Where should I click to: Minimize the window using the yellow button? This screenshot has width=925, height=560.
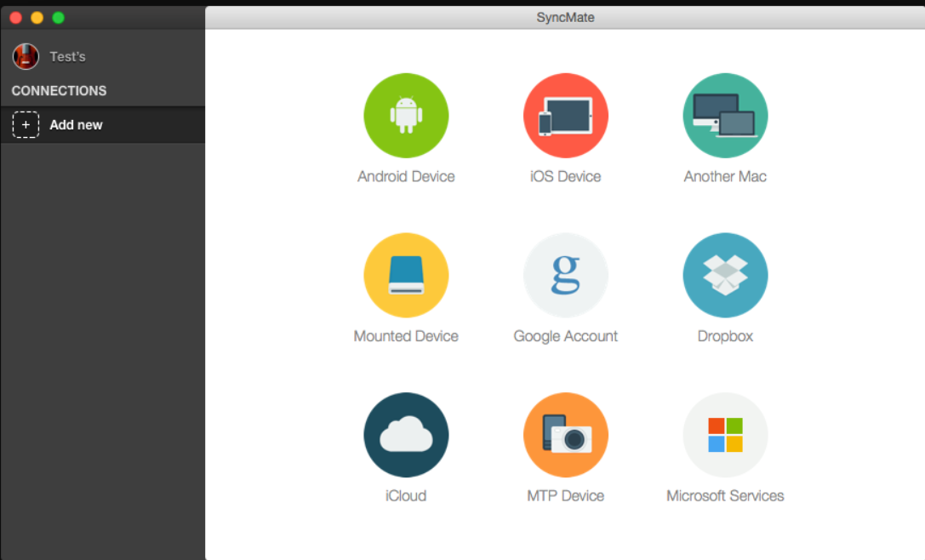pyautogui.click(x=37, y=18)
